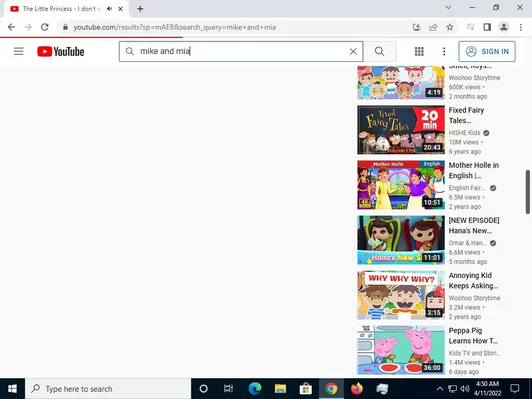Image resolution: width=532 pixels, height=399 pixels.
Task: Show hidden tray icons chevron
Action: 440,389
